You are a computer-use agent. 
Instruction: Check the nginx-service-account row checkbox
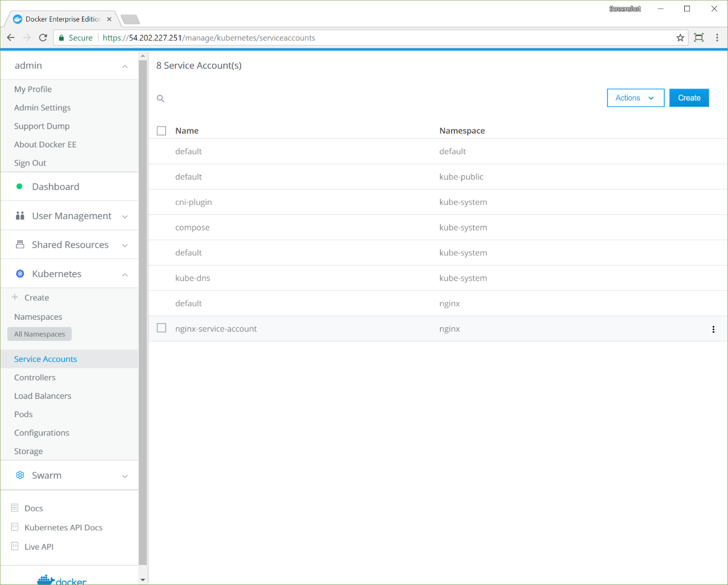point(162,328)
